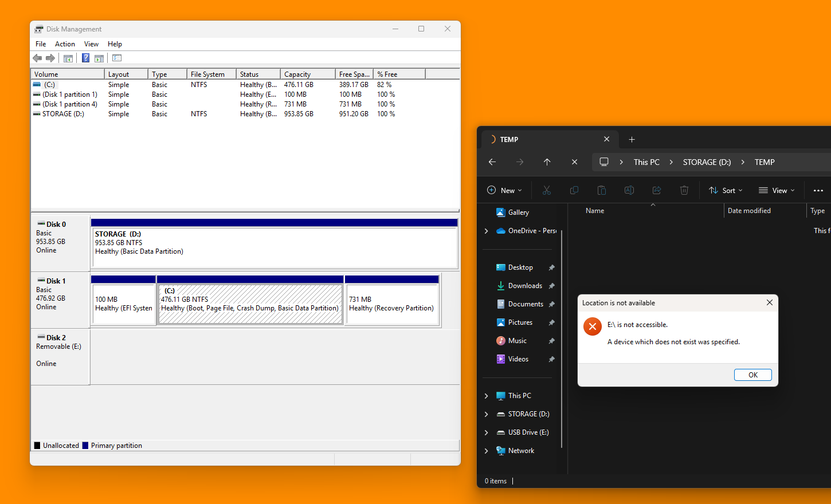
Task: Open the Action menu in Disk Management
Action: pos(65,44)
